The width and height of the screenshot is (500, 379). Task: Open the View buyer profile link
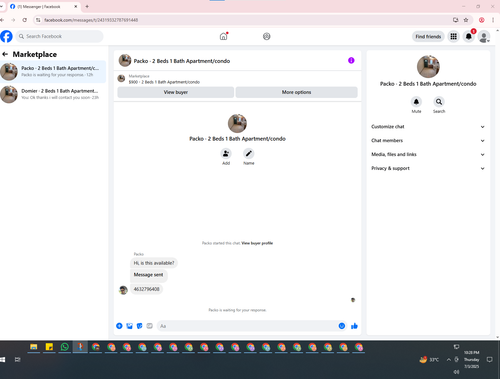click(257, 243)
